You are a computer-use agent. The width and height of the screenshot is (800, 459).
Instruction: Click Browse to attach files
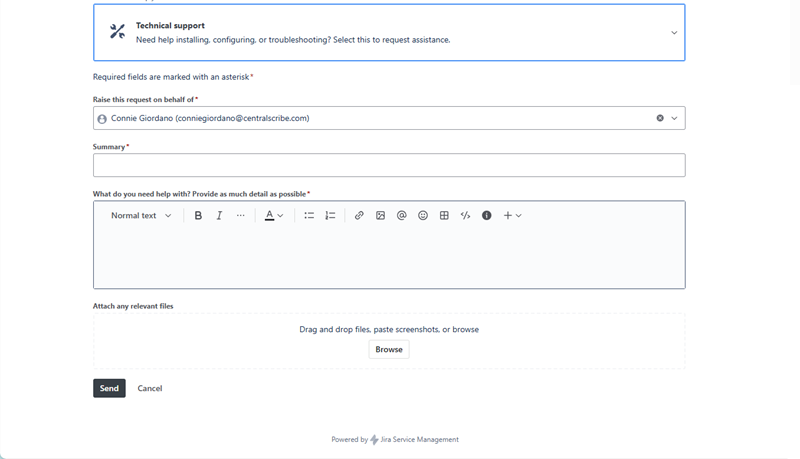click(x=389, y=349)
